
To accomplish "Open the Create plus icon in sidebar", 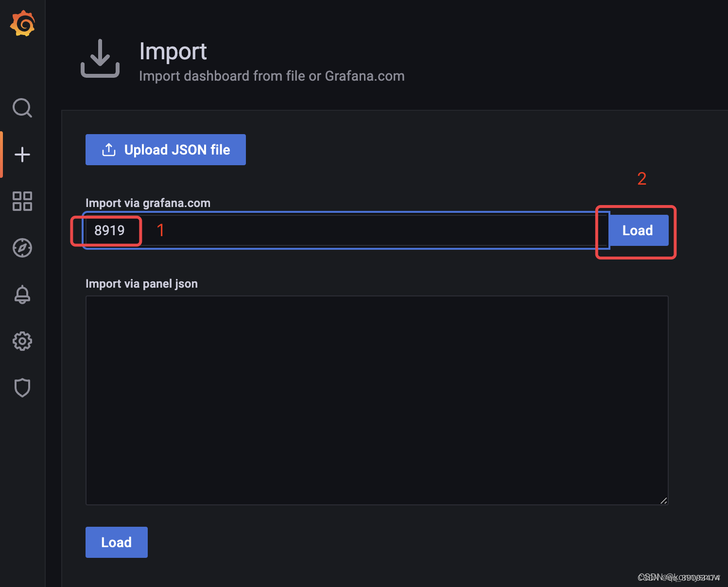I will 22,155.
